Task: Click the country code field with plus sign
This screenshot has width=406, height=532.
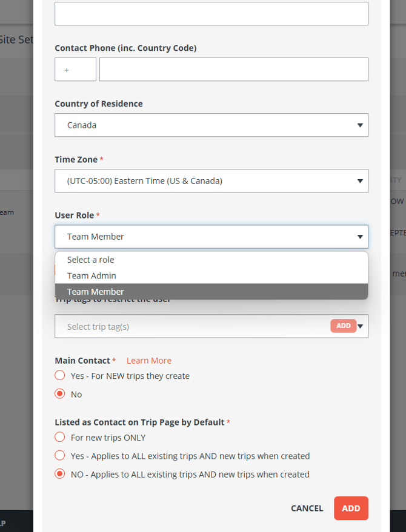Action: pyautogui.click(x=75, y=70)
